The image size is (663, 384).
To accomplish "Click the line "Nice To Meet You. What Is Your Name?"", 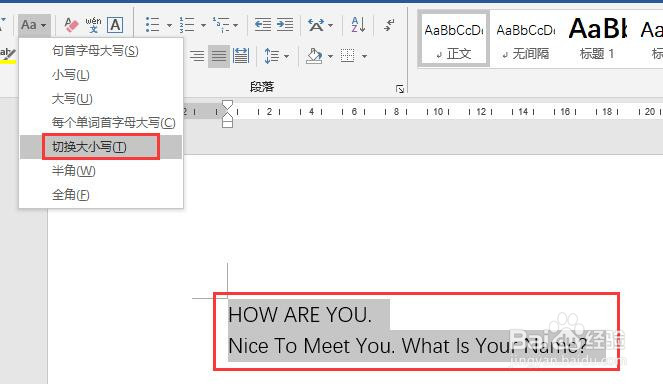I will (x=408, y=346).
